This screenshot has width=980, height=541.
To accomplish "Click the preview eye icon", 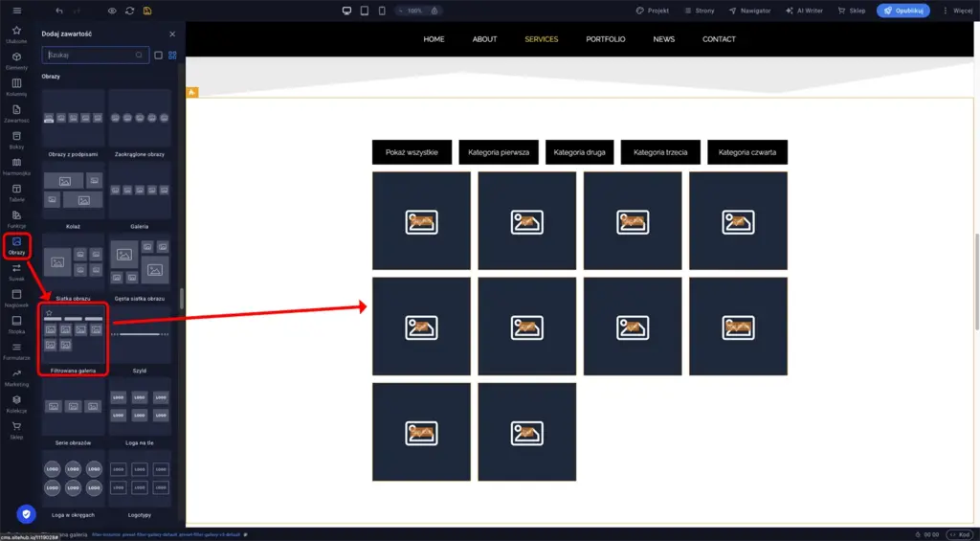I will [x=112, y=11].
